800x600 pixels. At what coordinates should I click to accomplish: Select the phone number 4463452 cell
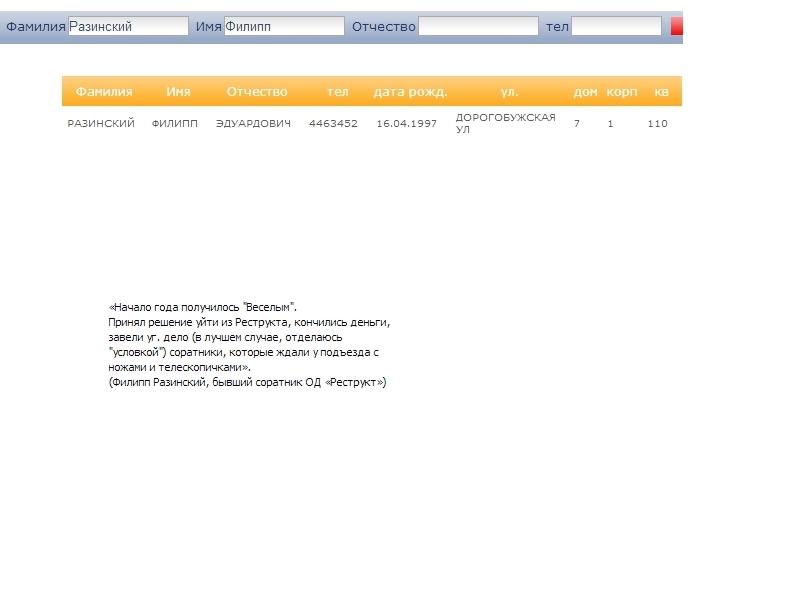(333, 123)
